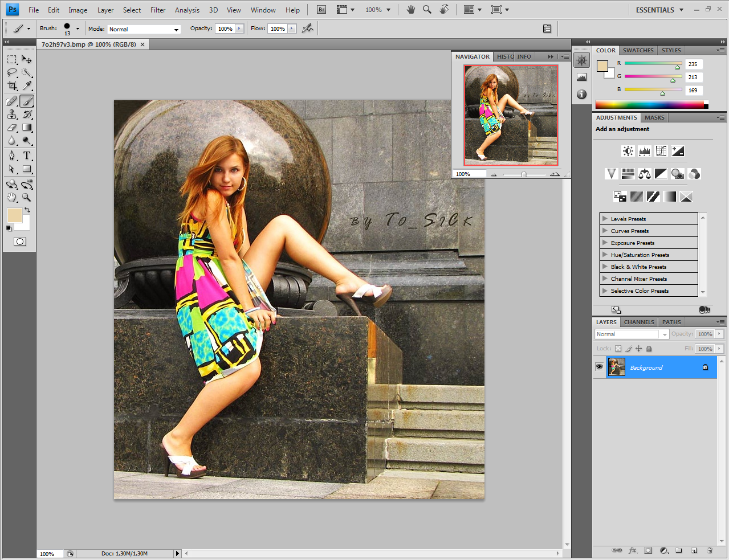Switch to the Swatches tab
Screen dimensions: 729x560
pyautogui.click(x=638, y=50)
